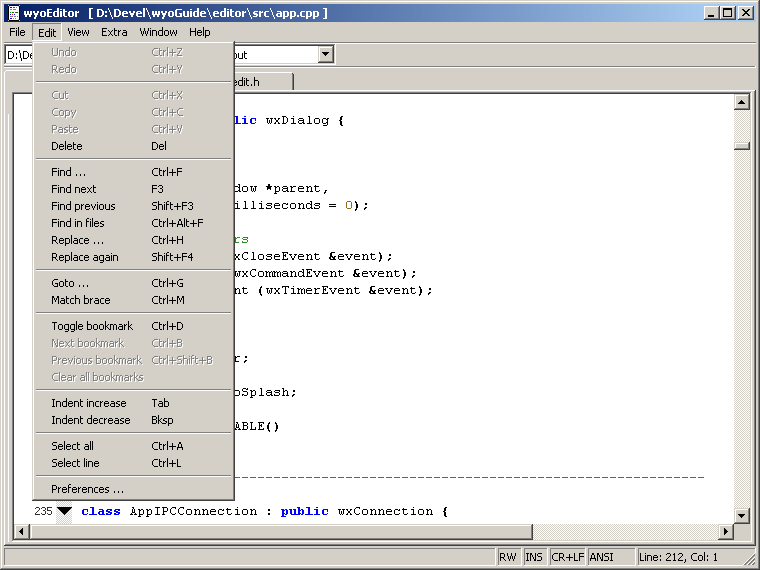Choose Find in files menu entry
760x570 pixels.
click(x=78, y=223)
